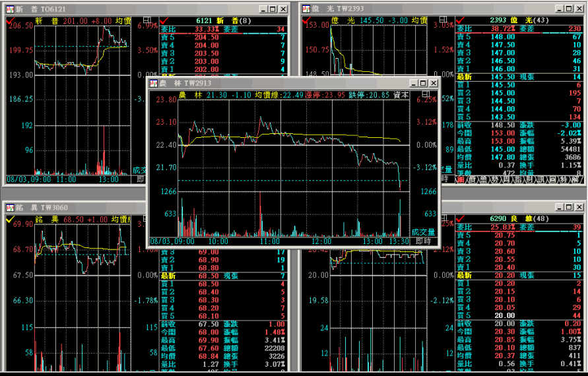Select the 財 tab in 億光 window
Viewport: 588px width, 376px height.
pos(529,180)
